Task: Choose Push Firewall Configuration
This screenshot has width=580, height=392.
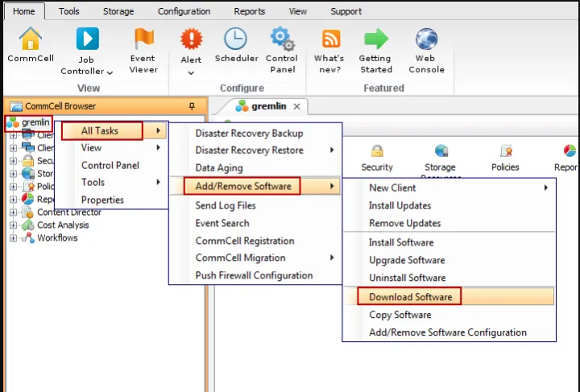Action: coord(255,275)
